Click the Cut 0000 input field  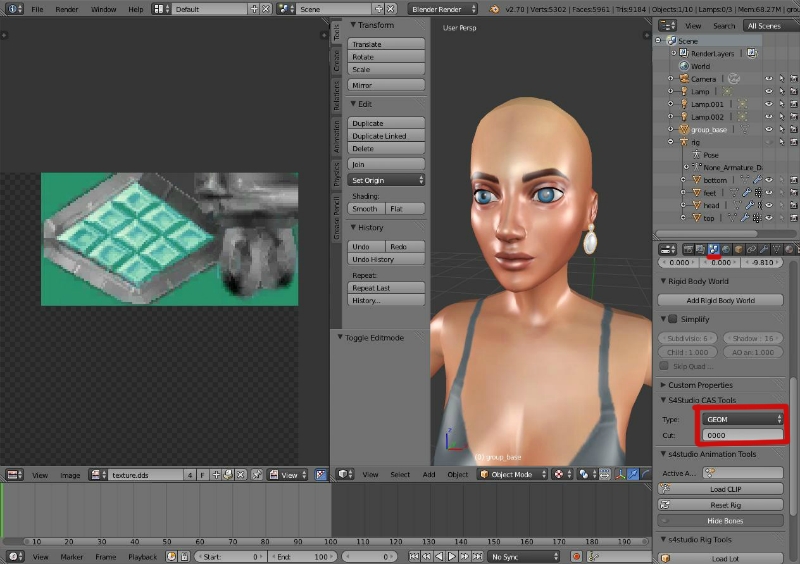coord(742,435)
